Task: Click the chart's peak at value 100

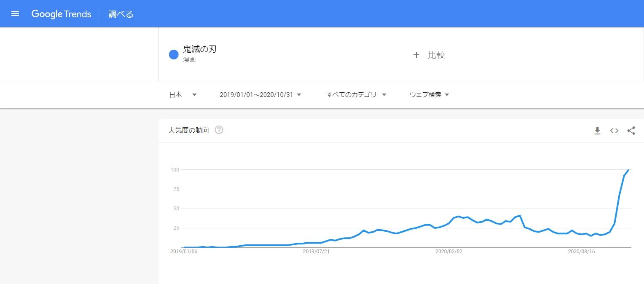Action: click(628, 170)
